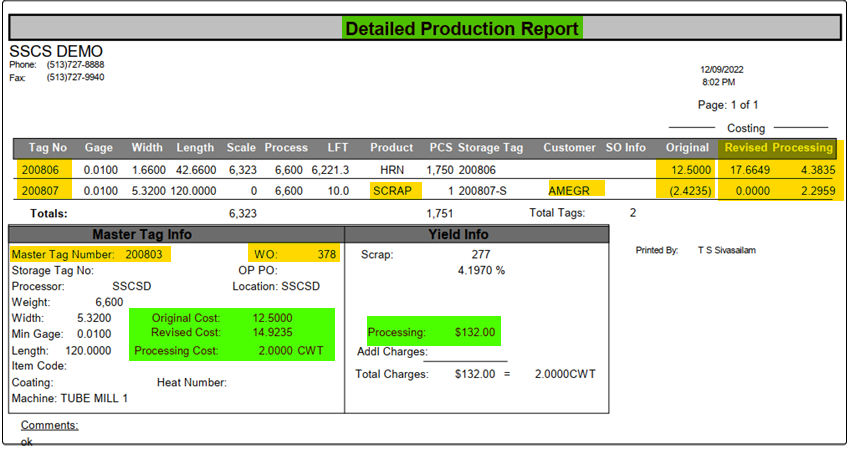Click the Revised costing column header
This screenshot has width=850, height=449.
746,147
